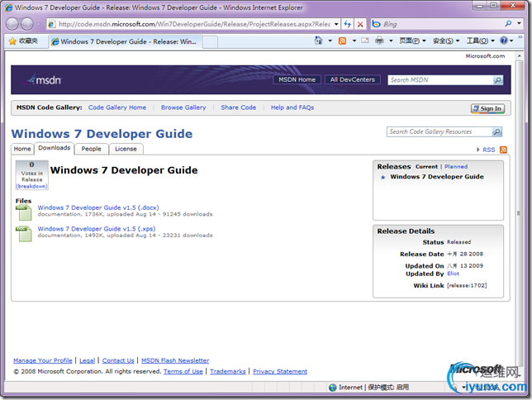This screenshot has width=532, height=400.
Task: Open the Windows 7 Developer Guide release entry
Action: point(437,177)
